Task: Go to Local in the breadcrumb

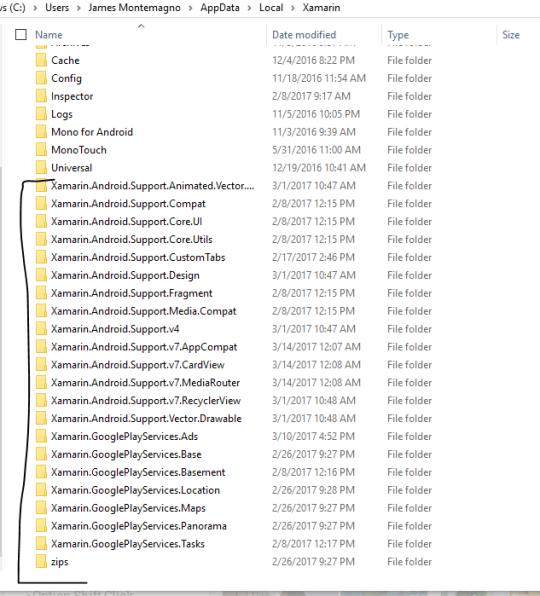Action: tap(271, 8)
